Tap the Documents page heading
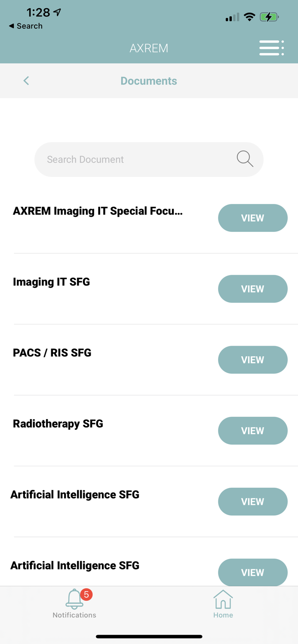Viewport: 298px width, 644px height. coord(149,81)
